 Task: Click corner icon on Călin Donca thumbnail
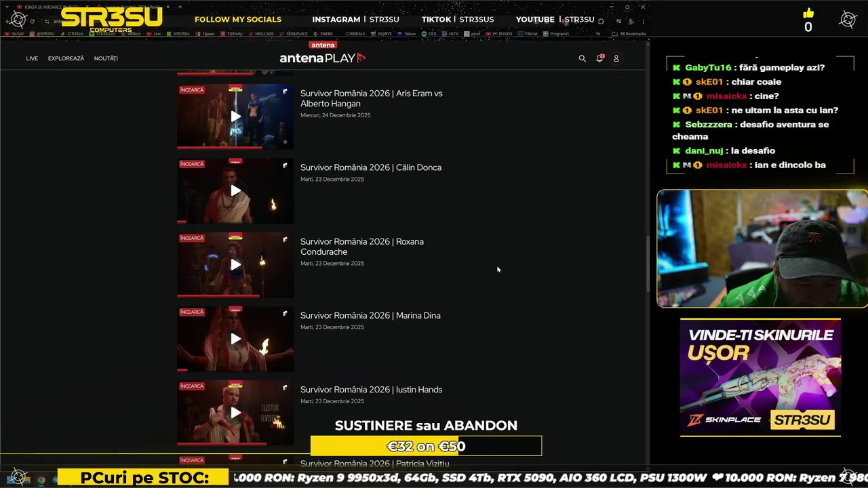tap(285, 165)
